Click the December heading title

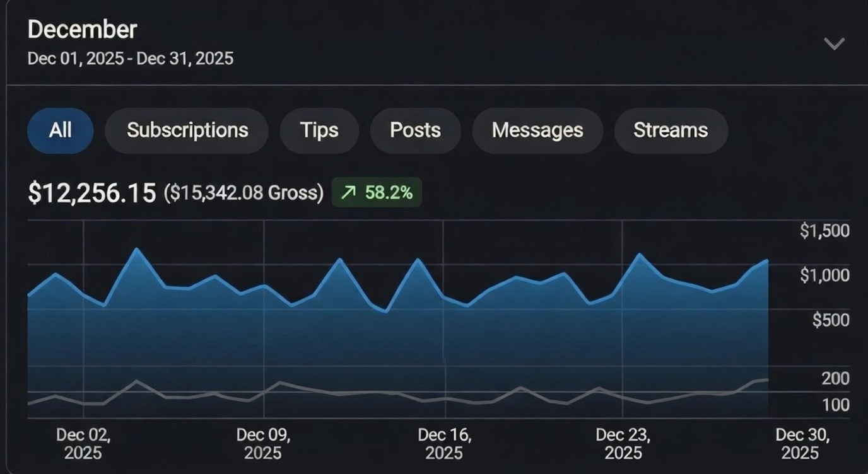[x=82, y=30]
